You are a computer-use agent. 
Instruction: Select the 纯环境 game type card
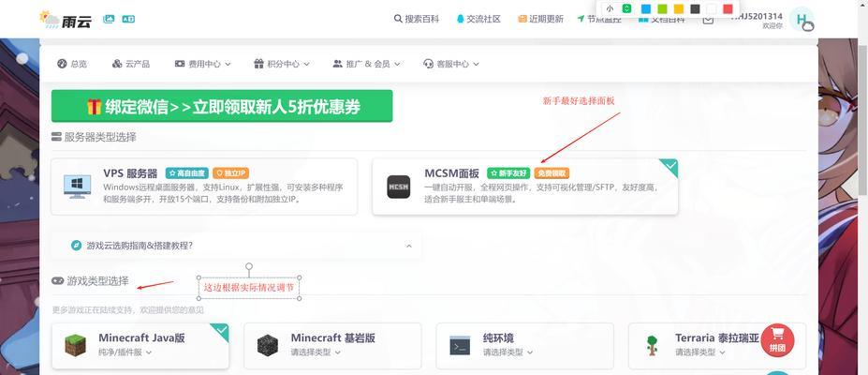coord(524,346)
